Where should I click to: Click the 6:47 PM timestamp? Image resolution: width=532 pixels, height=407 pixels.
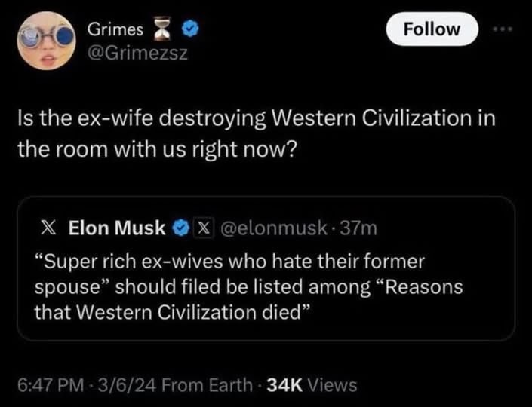pos(51,385)
